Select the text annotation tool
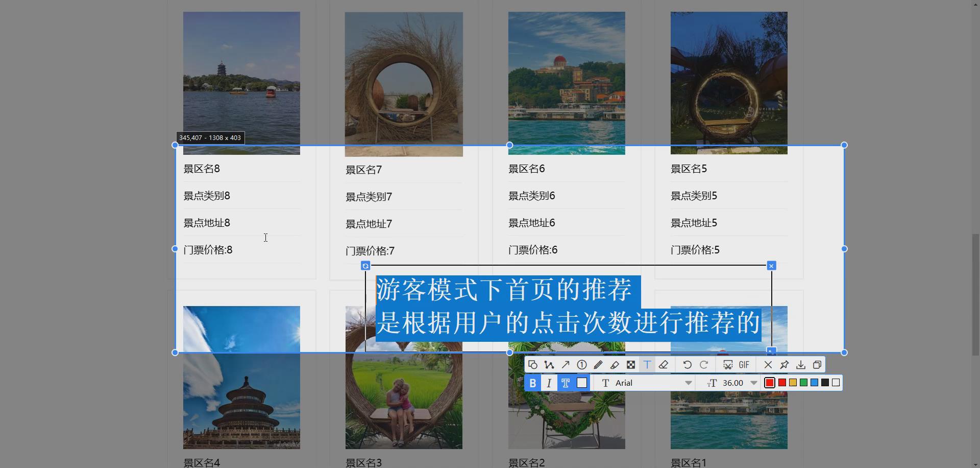Image resolution: width=980 pixels, height=468 pixels. click(x=647, y=365)
